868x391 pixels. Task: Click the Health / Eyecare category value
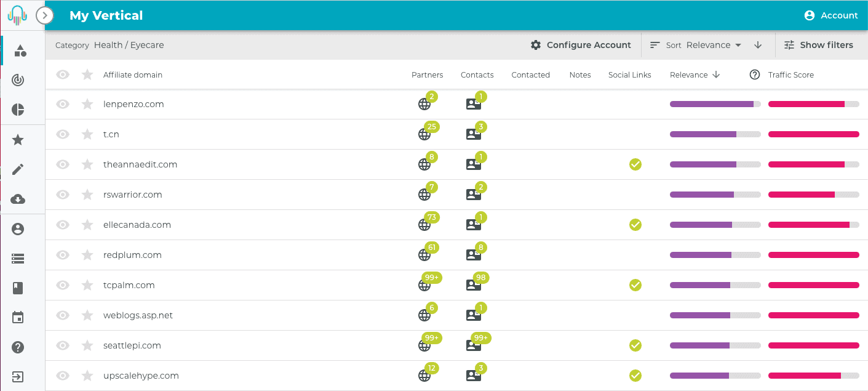(129, 45)
